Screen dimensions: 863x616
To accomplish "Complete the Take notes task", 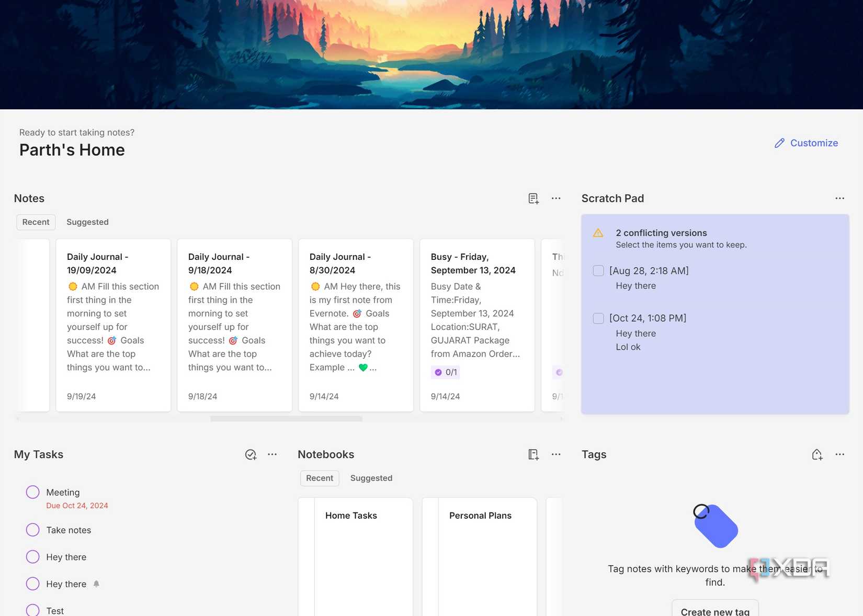I will point(32,529).
